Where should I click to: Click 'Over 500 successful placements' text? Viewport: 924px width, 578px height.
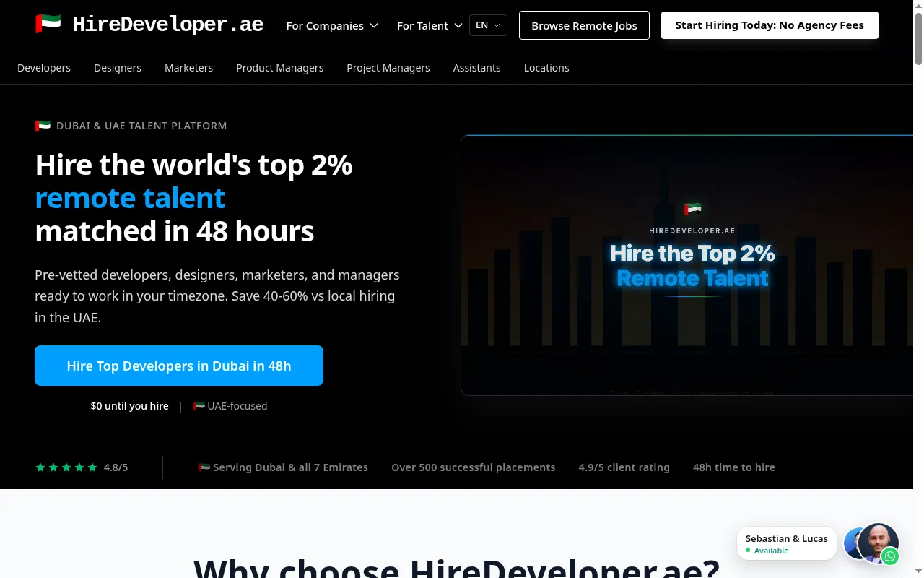coord(474,467)
